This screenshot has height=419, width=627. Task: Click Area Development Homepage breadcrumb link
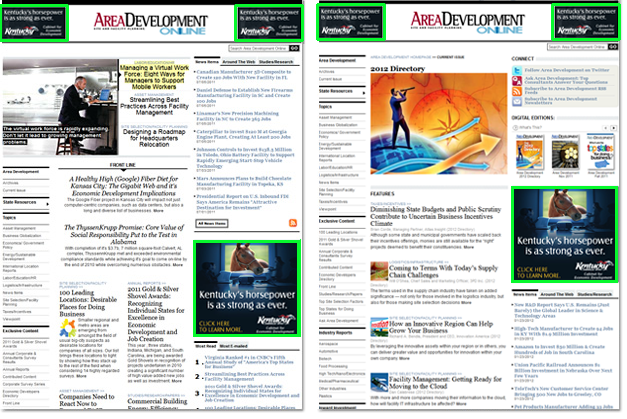pos(401,57)
